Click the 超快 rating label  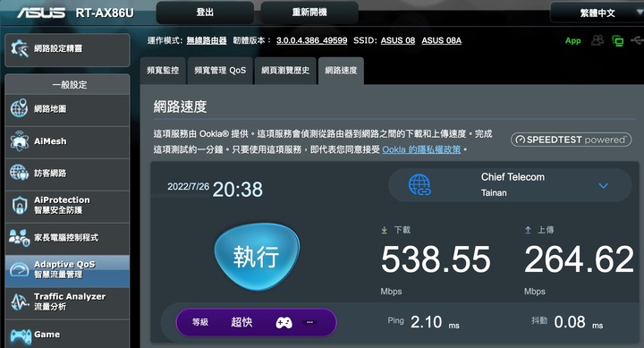(x=241, y=322)
